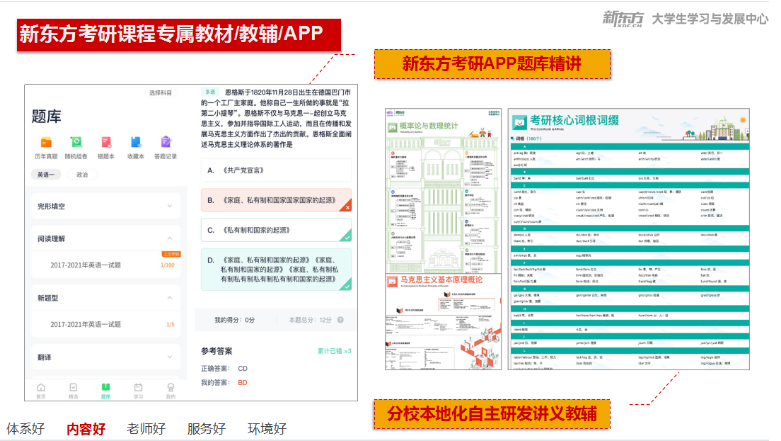
Task: Click the 多选 tag before the question
Action: [x=210, y=92]
